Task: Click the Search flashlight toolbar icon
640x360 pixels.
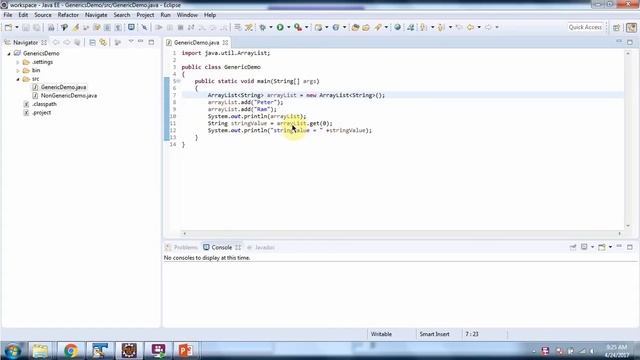Action: (378, 27)
